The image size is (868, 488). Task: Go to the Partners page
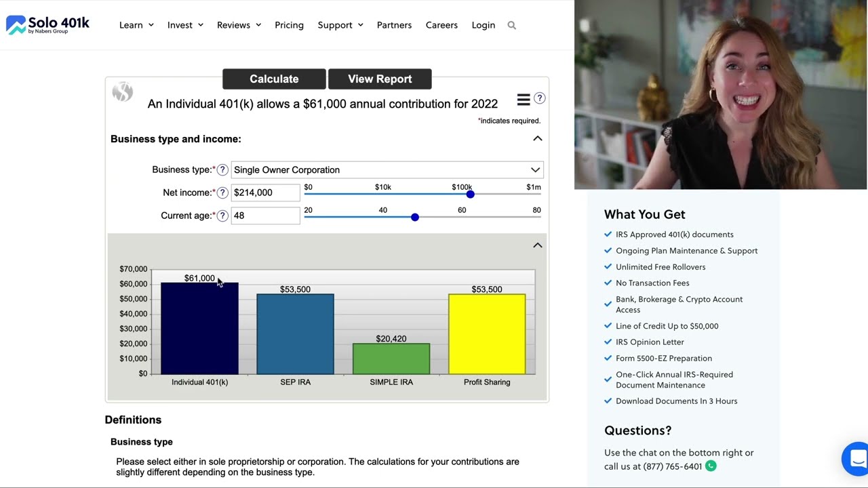click(394, 25)
